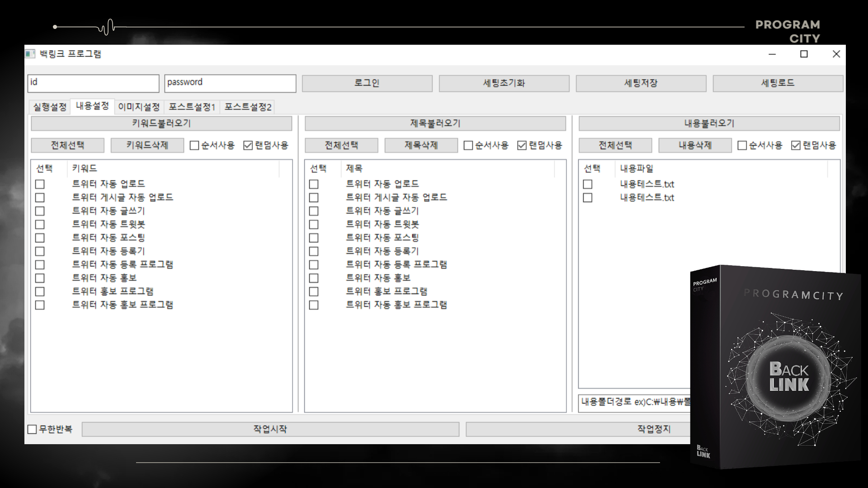The image size is (868, 488).
Task: Click the 키워드불러오기 button
Action: point(161,123)
